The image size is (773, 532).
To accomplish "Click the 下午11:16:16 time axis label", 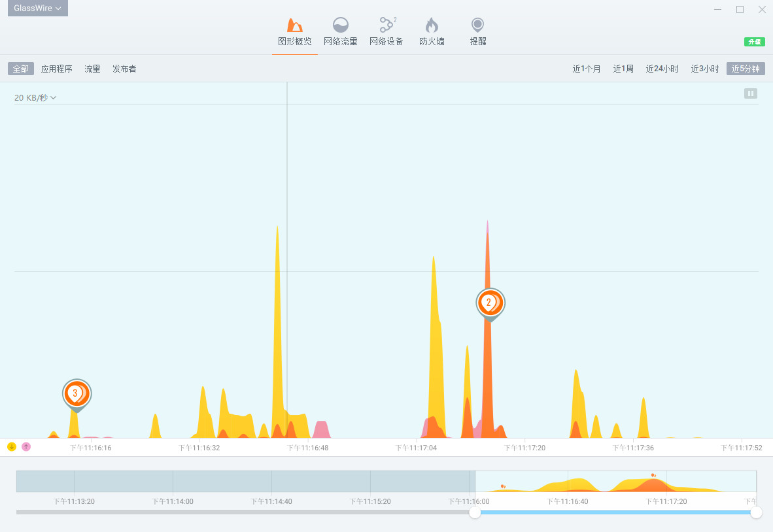I will [91, 448].
